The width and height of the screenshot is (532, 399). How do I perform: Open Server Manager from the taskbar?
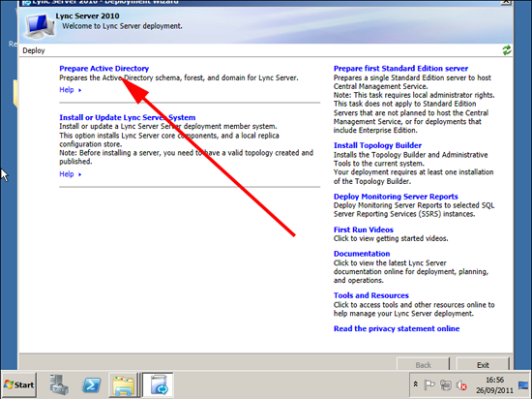[x=59, y=384]
